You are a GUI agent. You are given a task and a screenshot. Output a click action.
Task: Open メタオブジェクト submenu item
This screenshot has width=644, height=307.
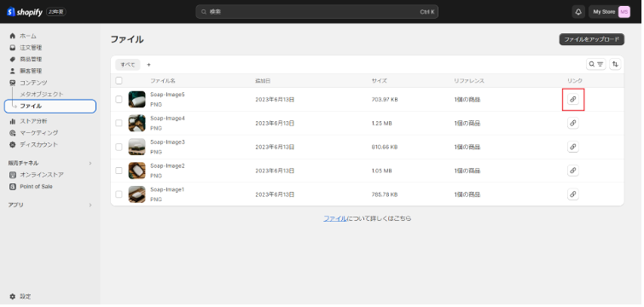pyautogui.click(x=42, y=94)
